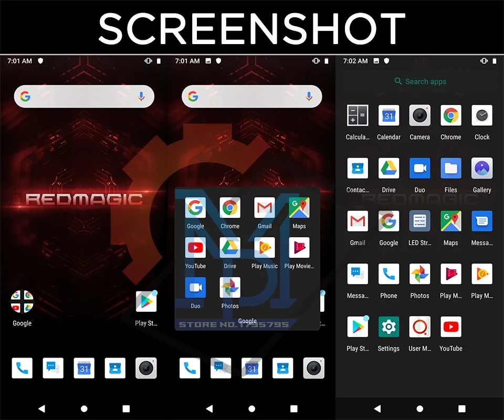Image resolution: width=504 pixels, height=420 pixels.
Task: Open Camera from the middle screen dock
Action: pos(314,368)
